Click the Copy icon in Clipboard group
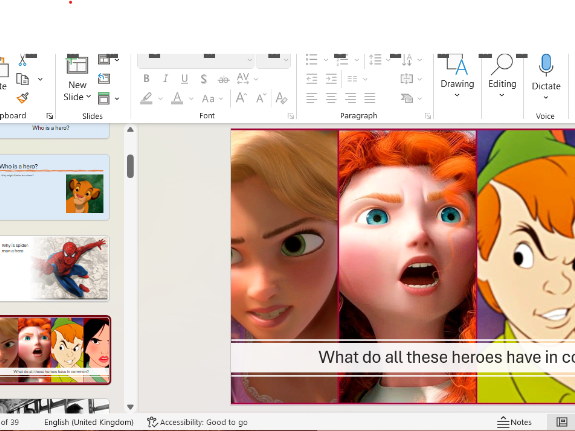Viewport: 575px width, 431px height. click(22, 79)
